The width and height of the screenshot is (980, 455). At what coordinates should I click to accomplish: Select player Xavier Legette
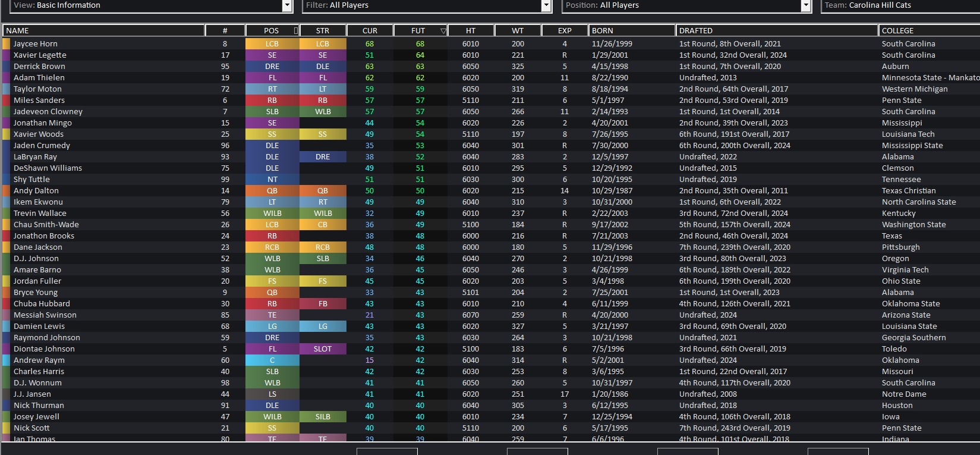[x=40, y=55]
